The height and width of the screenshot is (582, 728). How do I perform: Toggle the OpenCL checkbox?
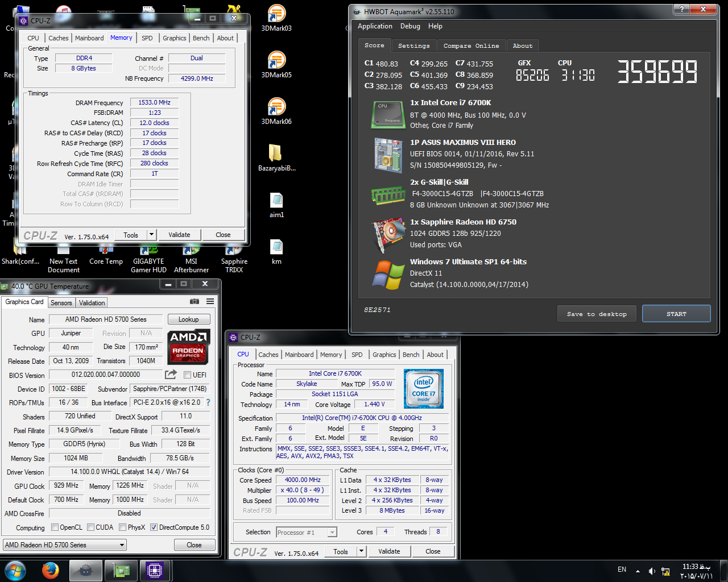[55, 527]
